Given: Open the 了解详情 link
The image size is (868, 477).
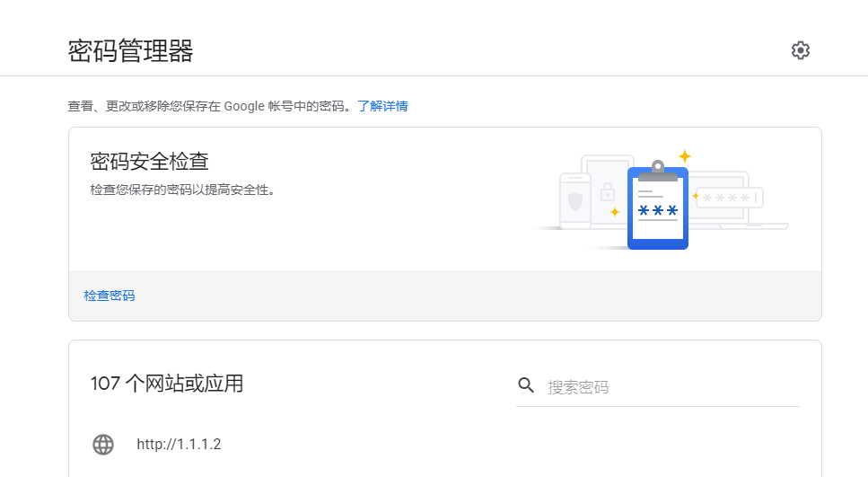Looking at the screenshot, I should click(382, 106).
